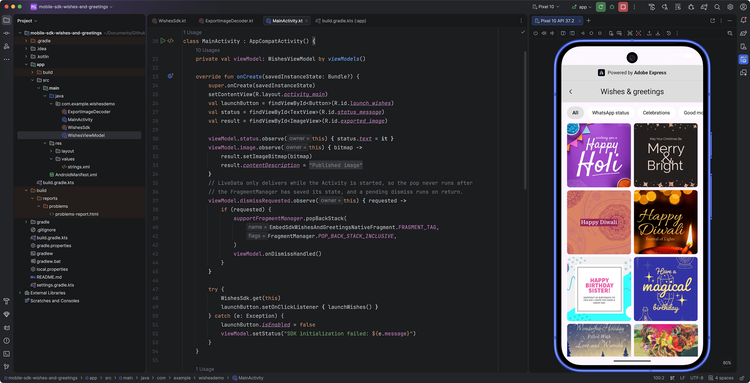This screenshot has height=383, width=750.
Task: Select problems-report.html file
Action: 74,214
